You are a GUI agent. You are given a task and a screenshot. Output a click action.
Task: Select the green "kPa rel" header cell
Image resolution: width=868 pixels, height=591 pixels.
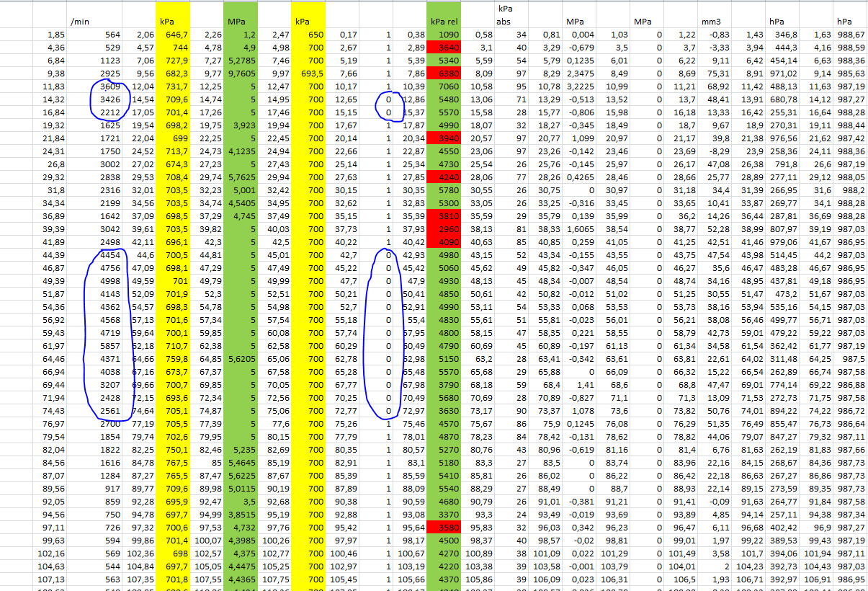[444, 22]
